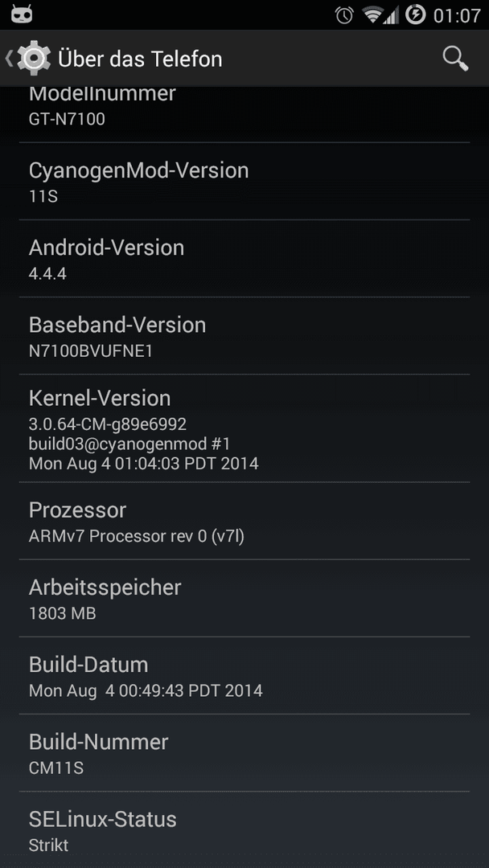Tap the CyanogenMod-Version 11S entry
This screenshot has width=489, height=868.
[244, 182]
